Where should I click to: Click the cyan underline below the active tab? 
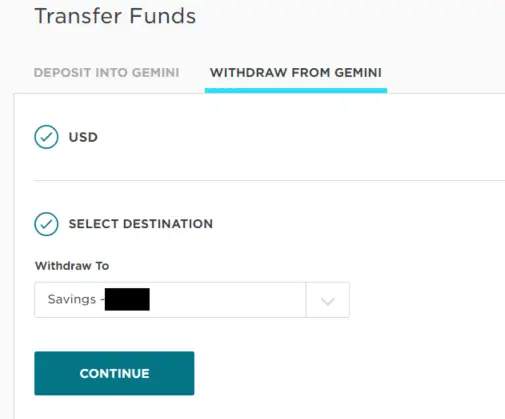[x=296, y=91]
